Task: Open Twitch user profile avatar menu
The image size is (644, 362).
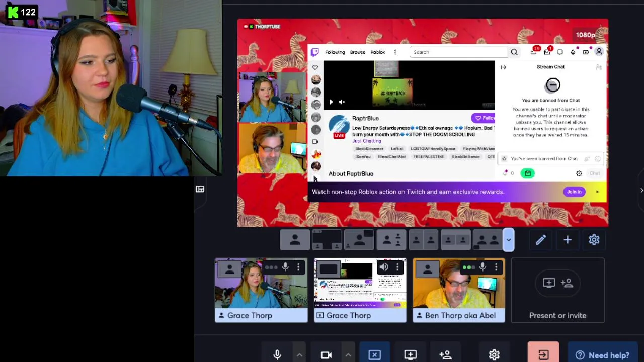Action: [599, 52]
